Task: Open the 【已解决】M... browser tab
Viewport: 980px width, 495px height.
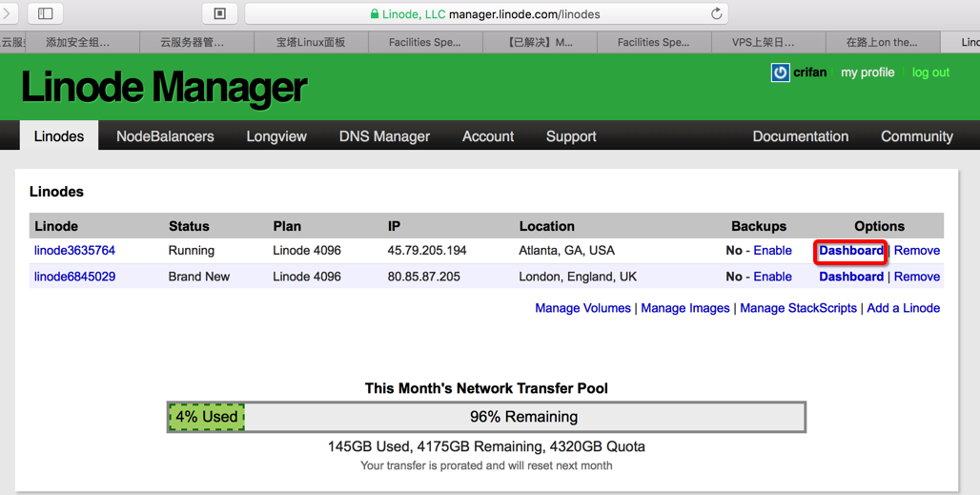Action: (x=540, y=43)
